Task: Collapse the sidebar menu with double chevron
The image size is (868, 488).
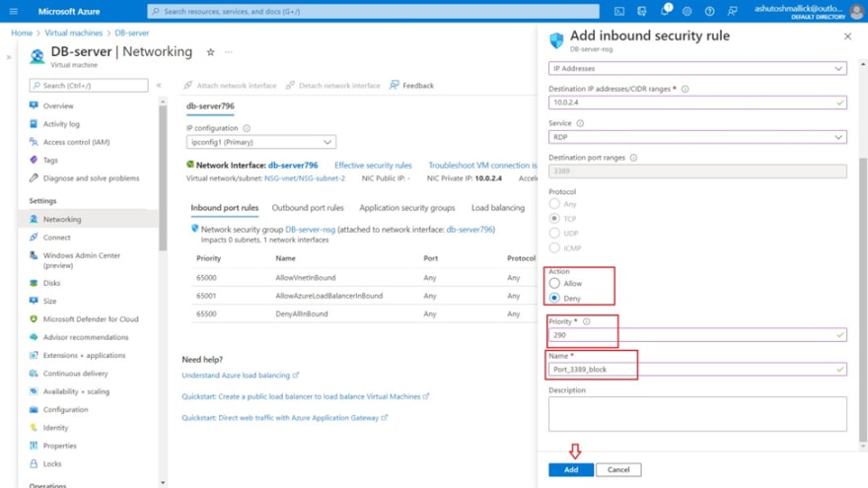Action: point(159,85)
